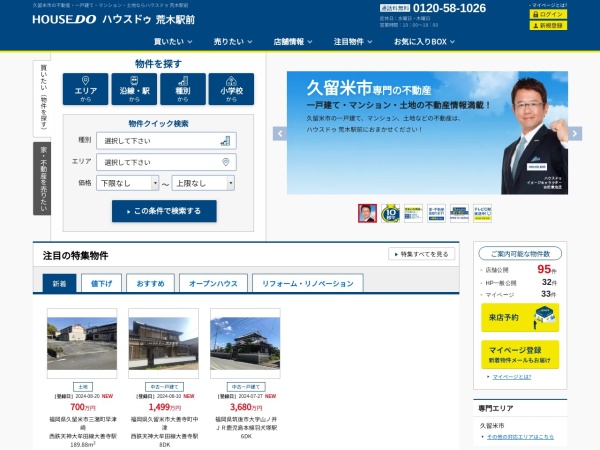Click the main 久留米市専門の不動産 banner

[x=427, y=133]
